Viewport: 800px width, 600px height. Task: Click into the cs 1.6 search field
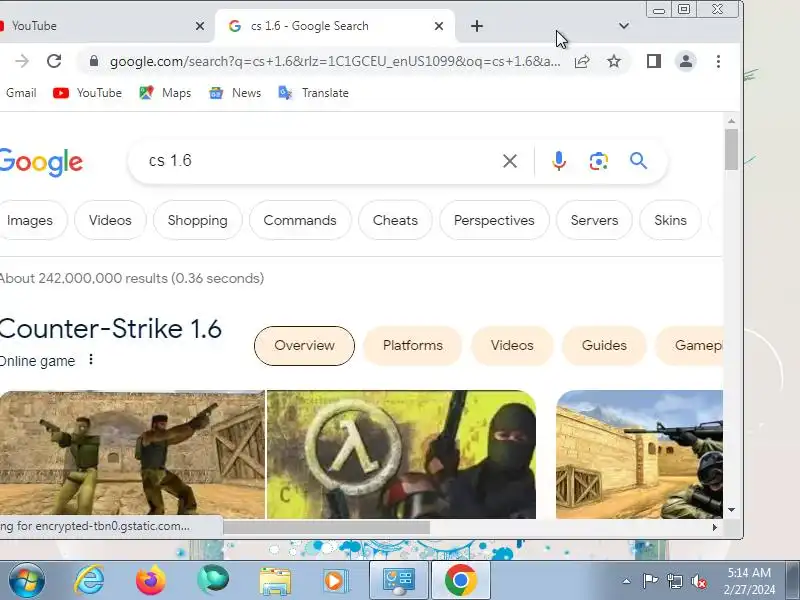tap(316, 161)
